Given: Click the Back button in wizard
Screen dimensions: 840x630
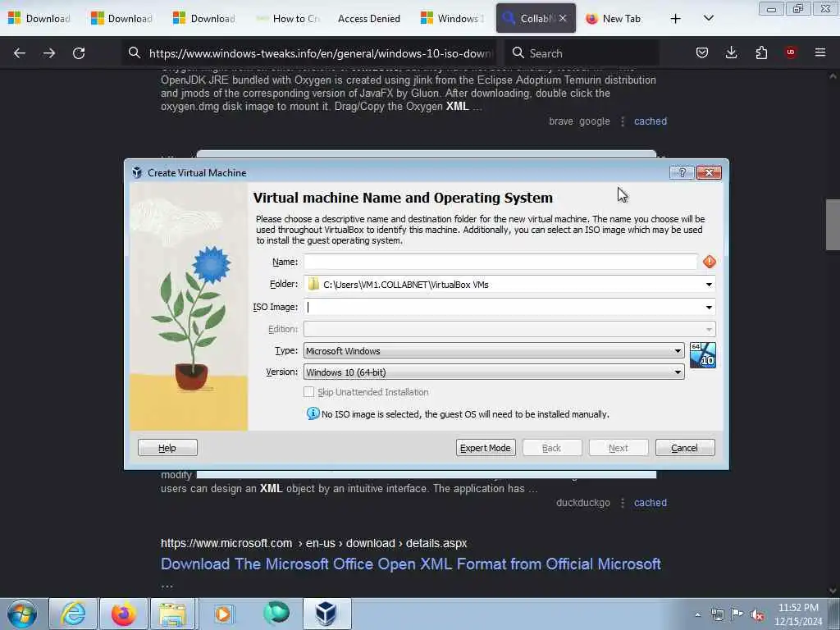Looking at the screenshot, I should (x=552, y=447).
